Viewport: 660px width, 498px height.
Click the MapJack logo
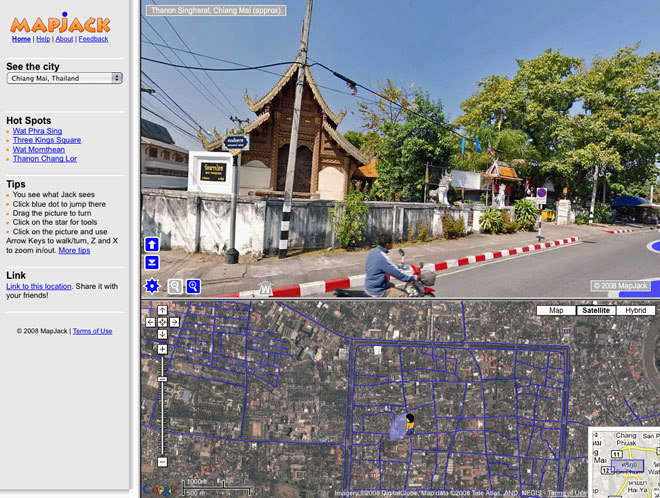tap(60, 23)
